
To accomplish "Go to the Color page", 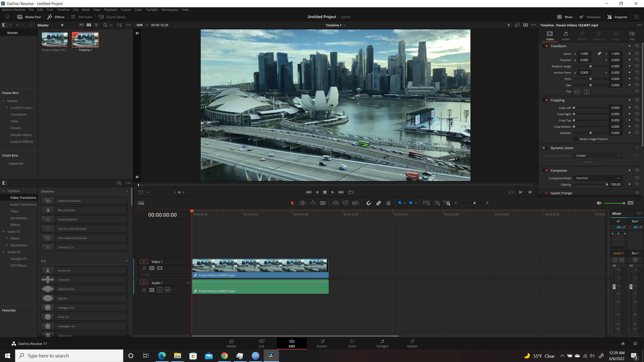I will tap(352, 343).
